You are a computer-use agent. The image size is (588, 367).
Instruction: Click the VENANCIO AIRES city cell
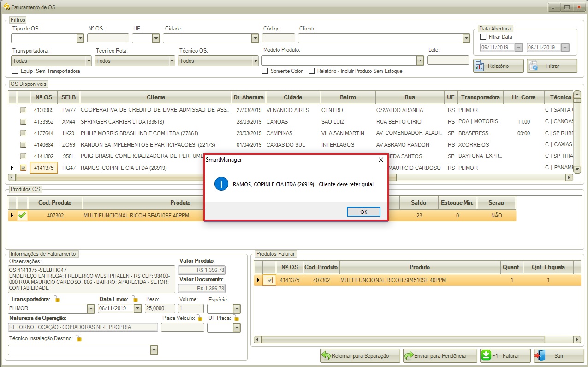(293, 110)
